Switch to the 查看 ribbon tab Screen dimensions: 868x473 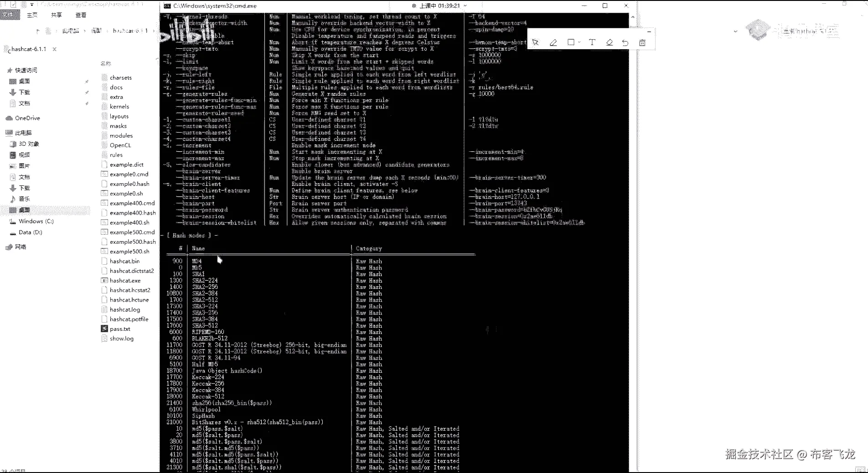pos(81,15)
